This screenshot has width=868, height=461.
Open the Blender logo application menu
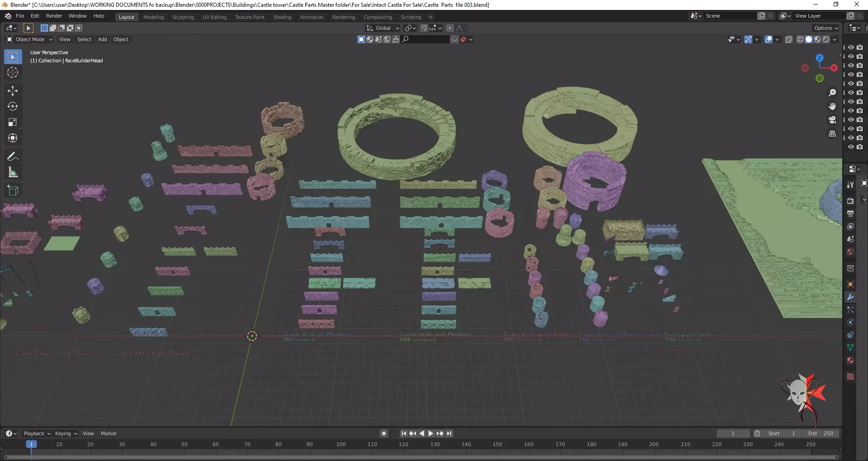(8, 16)
